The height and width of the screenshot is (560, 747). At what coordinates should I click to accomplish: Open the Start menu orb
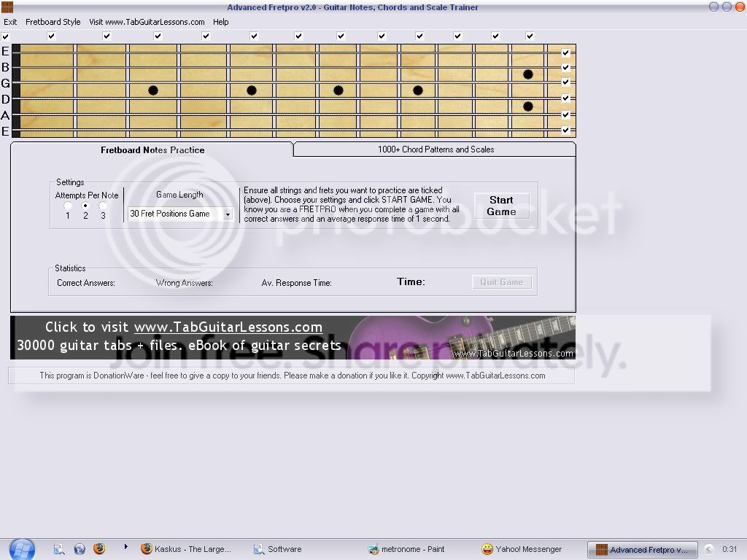click(x=22, y=550)
